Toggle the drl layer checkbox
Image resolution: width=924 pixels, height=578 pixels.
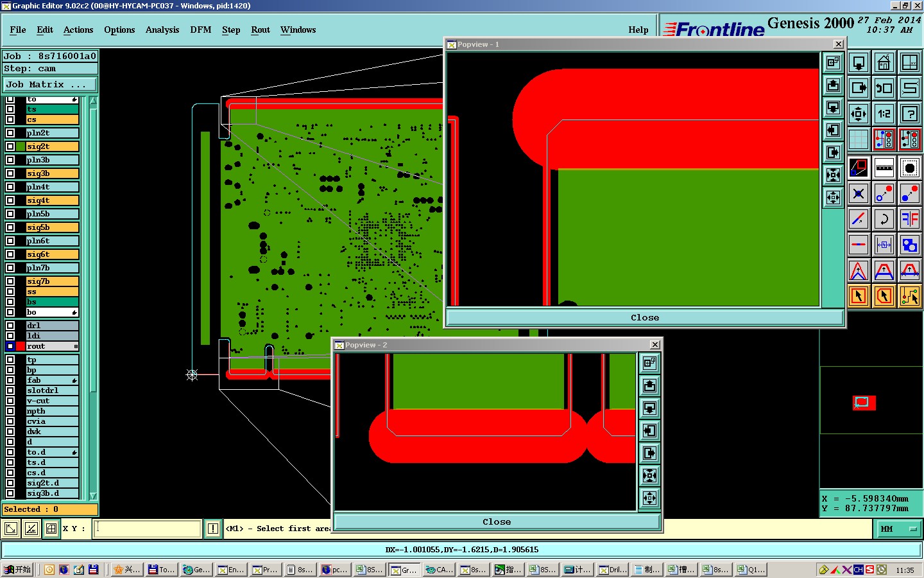tap(10, 326)
